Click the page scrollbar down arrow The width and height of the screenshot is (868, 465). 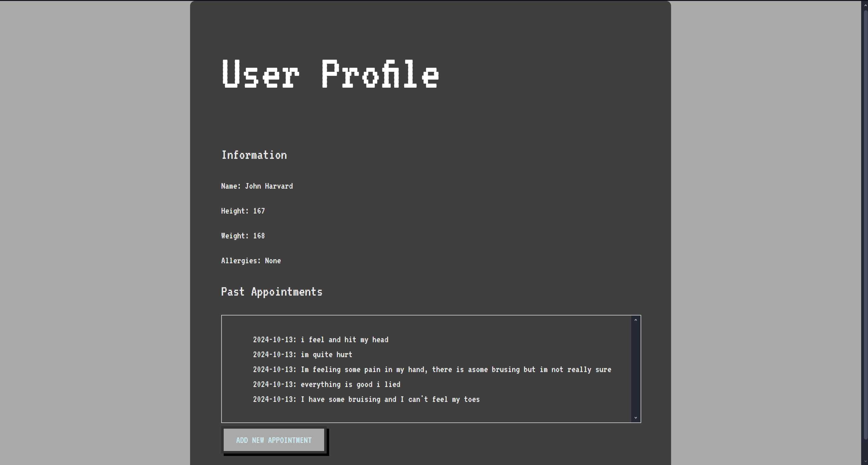coord(865,460)
